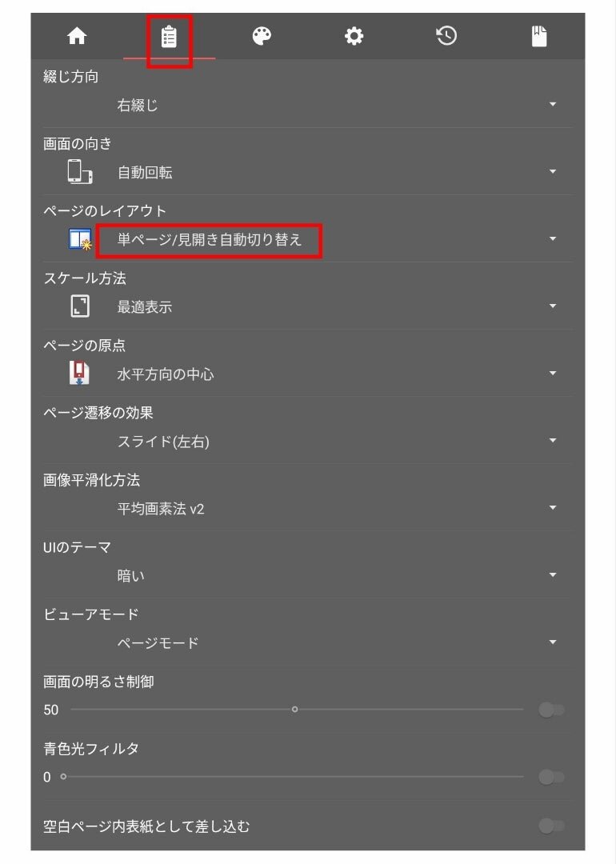
Task: Toggle 空白ページ内表紙として差し込む switch
Action: tap(551, 826)
